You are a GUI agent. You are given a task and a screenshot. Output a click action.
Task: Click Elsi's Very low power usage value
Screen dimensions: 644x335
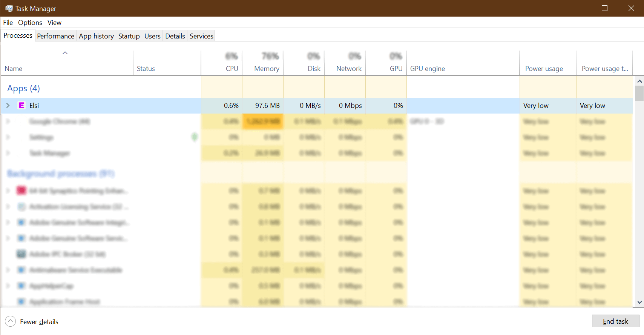pyautogui.click(x=536, y=106)
